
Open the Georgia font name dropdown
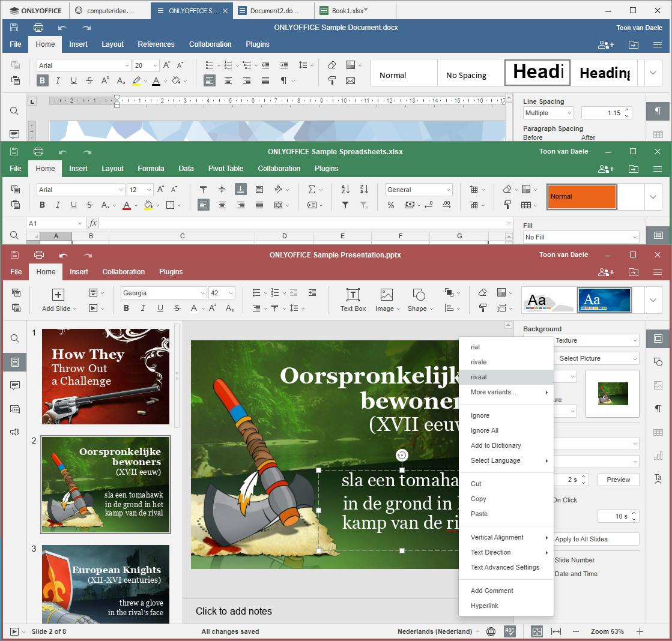point(163,293)
